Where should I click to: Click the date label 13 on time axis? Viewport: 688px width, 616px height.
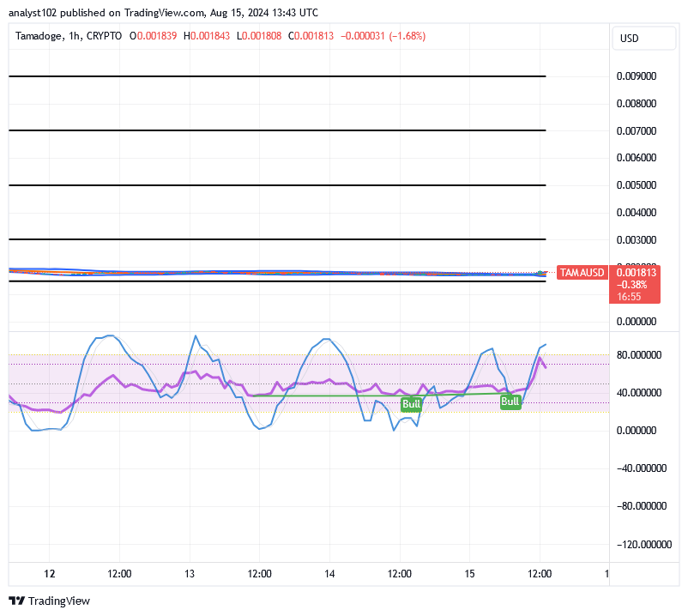[x=190, y=573]
